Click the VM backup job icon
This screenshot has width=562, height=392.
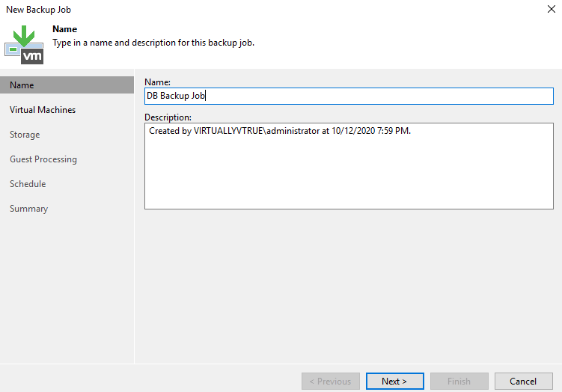click(x=24, y=44)
